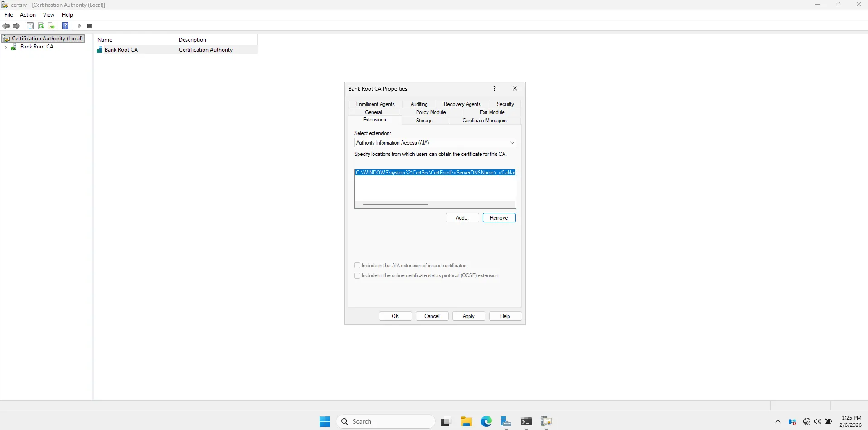Image resolution: width=868 pixels, height=430 pixels.
Task: Click the 'Certification Authority' description cell
Action: [206, 50]
